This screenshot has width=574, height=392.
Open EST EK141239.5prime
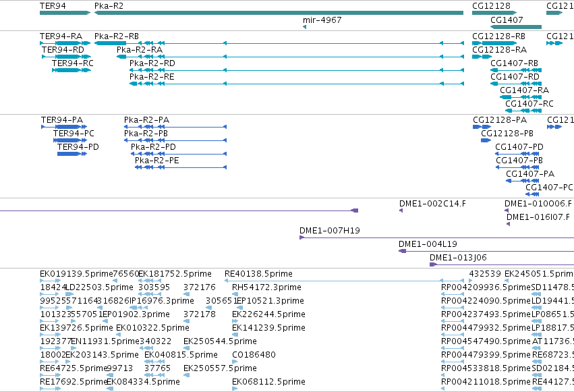click(x=235, y=335)
